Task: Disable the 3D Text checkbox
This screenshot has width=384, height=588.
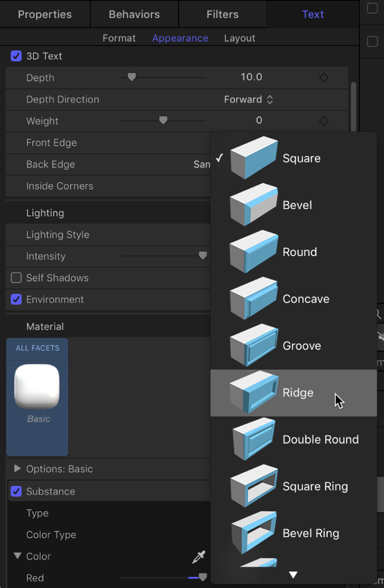Action: (16, 56)
